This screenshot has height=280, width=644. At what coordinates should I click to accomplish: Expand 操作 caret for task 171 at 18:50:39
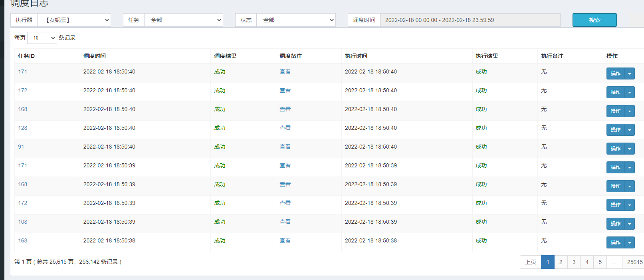click(630, 167)
